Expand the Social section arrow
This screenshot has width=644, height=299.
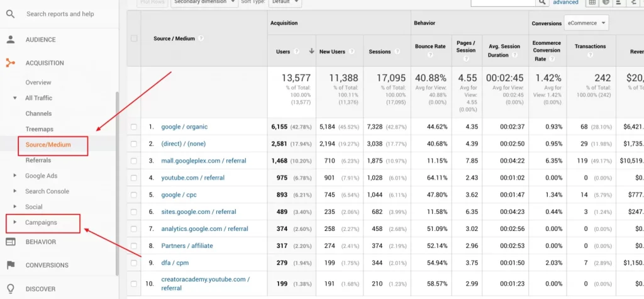coord(15,206)
